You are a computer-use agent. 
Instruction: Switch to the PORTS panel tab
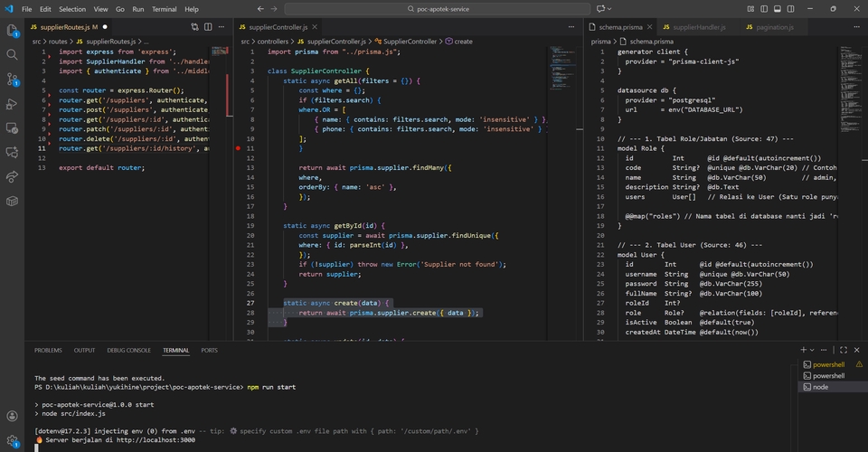209,350
